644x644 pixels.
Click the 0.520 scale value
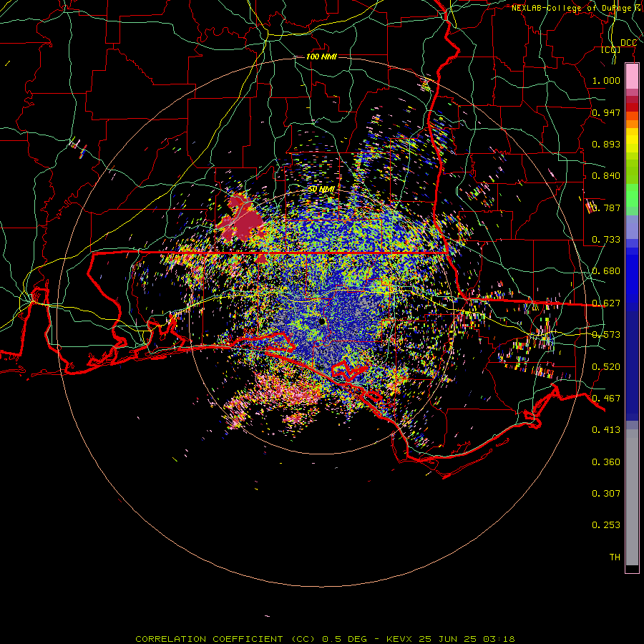[x=606, y=366]
